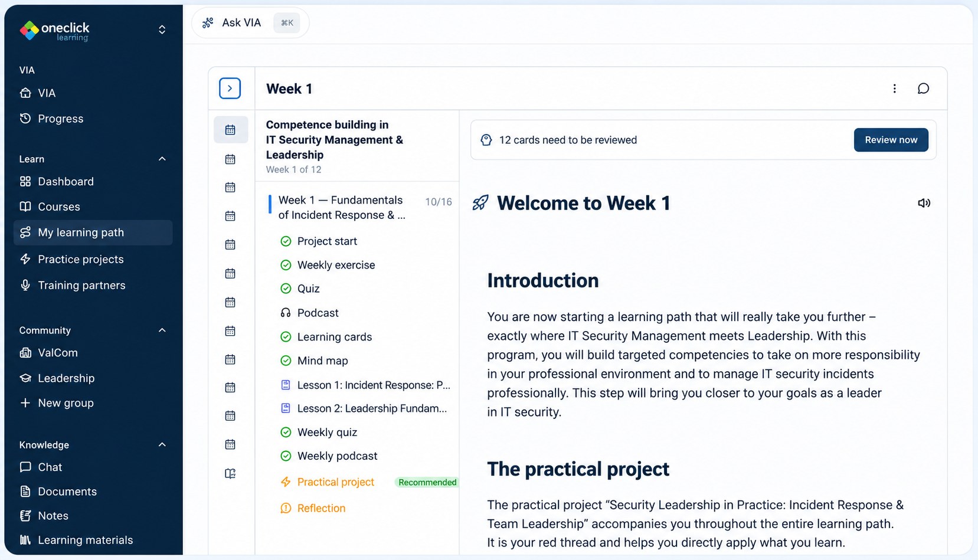Select the highlighted first week calendar icon

[x=231, y=130]
